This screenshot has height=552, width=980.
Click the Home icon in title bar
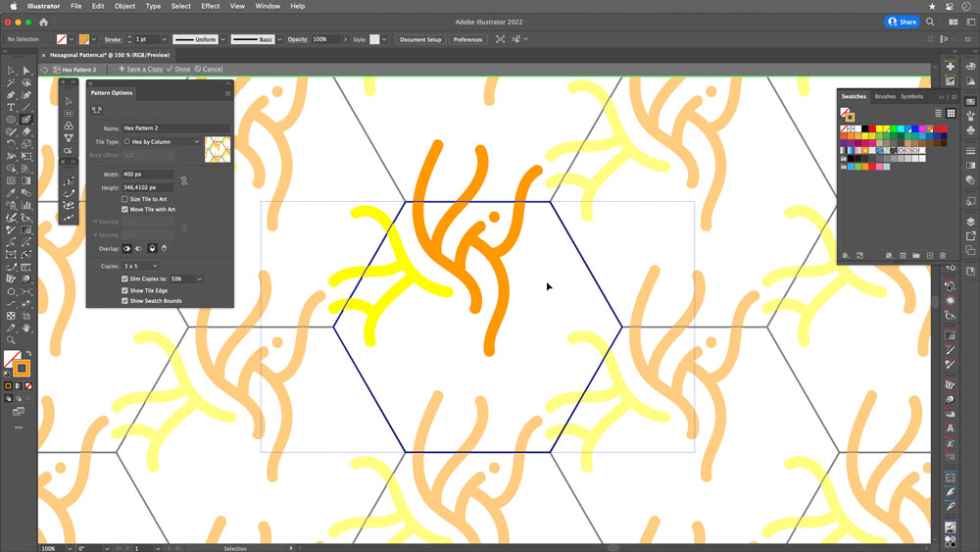point(44,22)
